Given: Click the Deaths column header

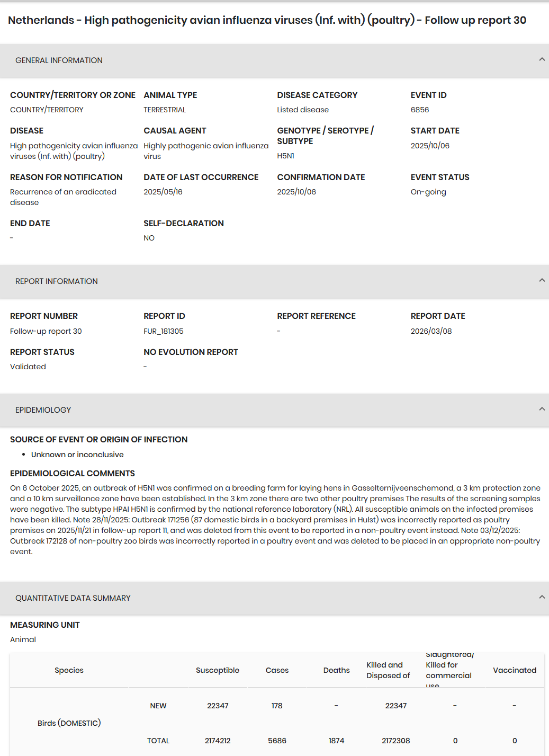Looking at the screenshot, I should click(x=336, y=670).
